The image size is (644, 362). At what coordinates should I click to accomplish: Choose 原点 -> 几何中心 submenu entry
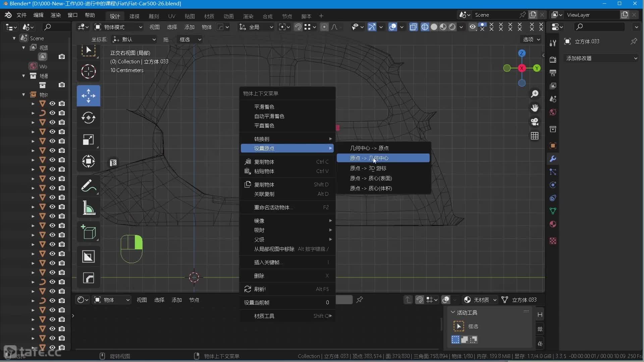tap(383, 158)
